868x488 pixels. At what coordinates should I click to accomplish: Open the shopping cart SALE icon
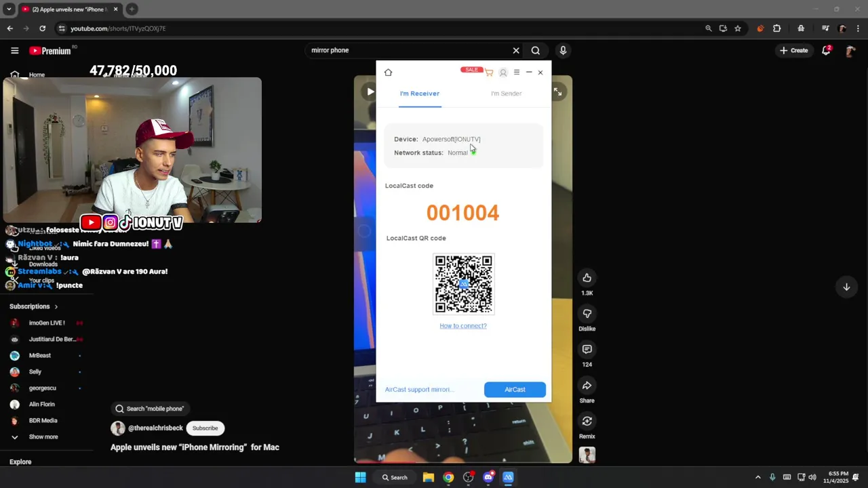[488, 72]
